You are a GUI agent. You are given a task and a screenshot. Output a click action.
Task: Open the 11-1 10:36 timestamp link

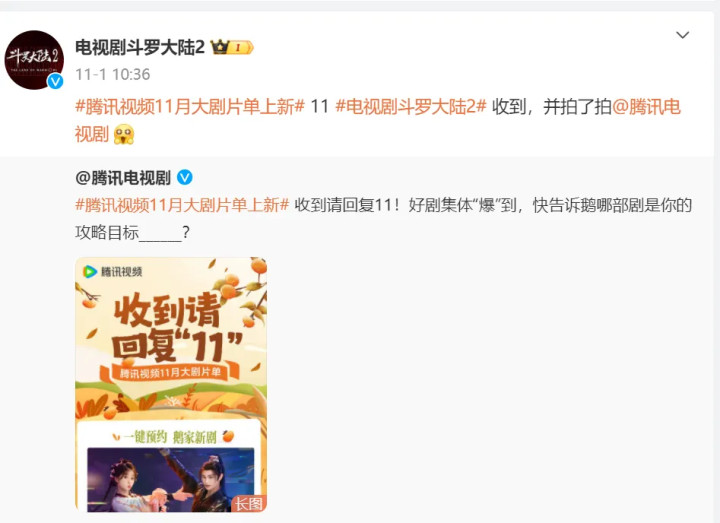pos(112,74)
